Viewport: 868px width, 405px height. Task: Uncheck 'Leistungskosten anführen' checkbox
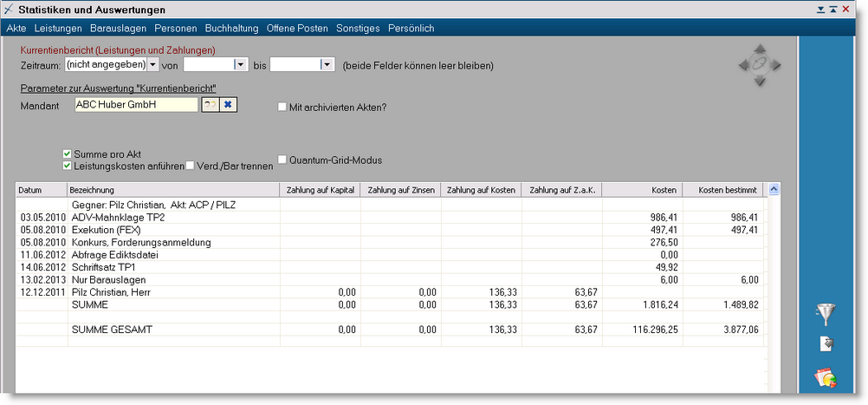tap(68, 165)
